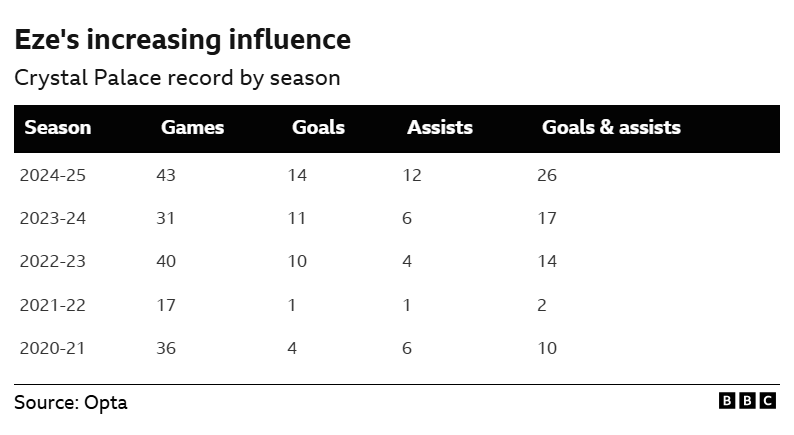
Task: Click the Source: Opta text
Action: [x=71, y=403]
